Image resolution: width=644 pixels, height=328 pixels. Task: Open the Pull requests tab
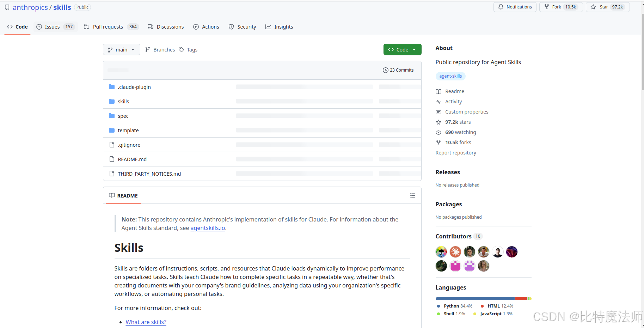[x=111, y=27]
